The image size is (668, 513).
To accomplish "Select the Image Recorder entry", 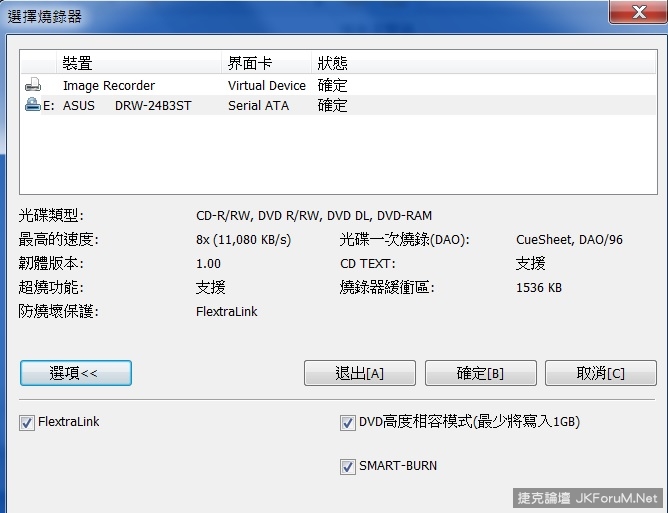I will point(109,86).
